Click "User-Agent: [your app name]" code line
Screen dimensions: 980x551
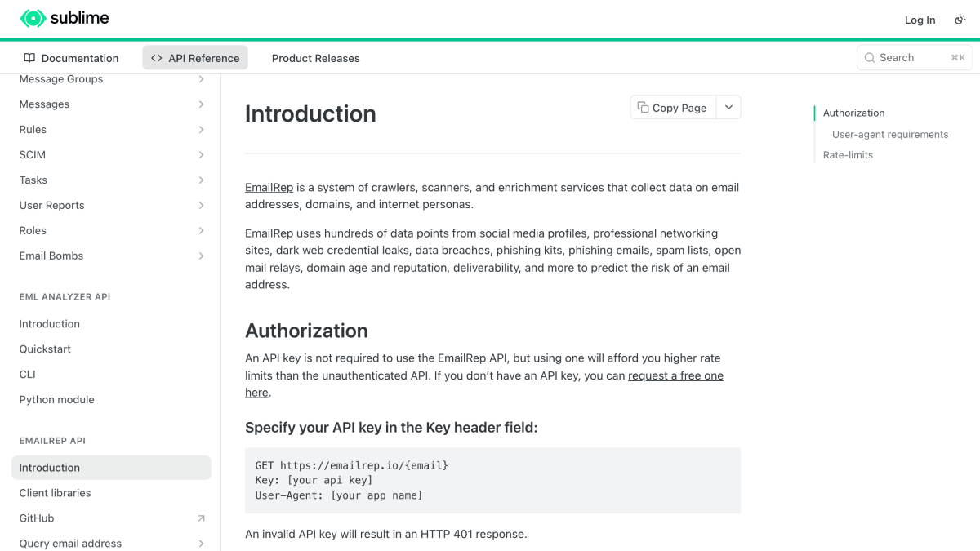[x=339, y=495]
